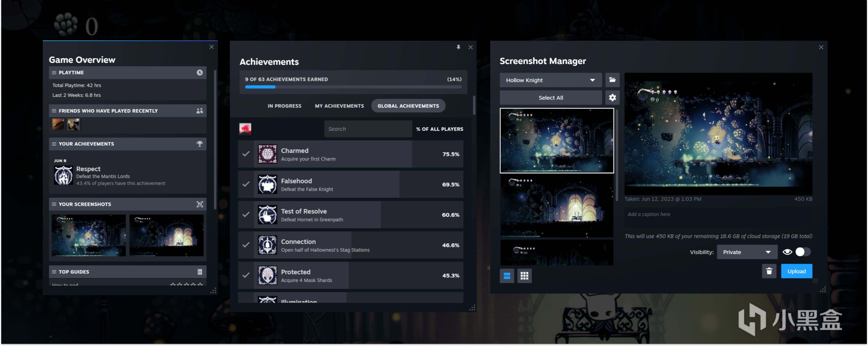Click the Playtime clock icon
This screenshot has width=868, height=346.
[x=200, y=72]
